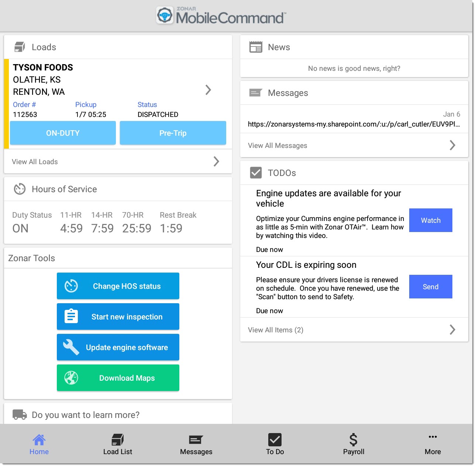The image size is (476, 467).
Task: Click Jan 6 message date
Action: click(452, 114)
